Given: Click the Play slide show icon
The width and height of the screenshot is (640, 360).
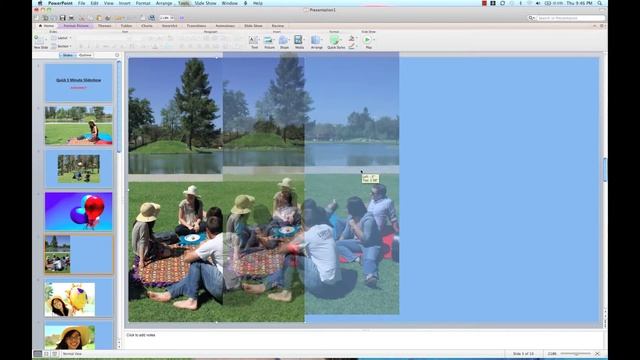Looking at the screenshot, I should click(x=367, y=40).
